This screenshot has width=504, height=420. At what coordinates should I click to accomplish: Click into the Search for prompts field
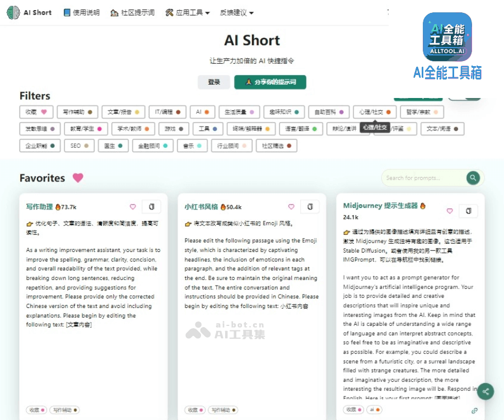424,178
